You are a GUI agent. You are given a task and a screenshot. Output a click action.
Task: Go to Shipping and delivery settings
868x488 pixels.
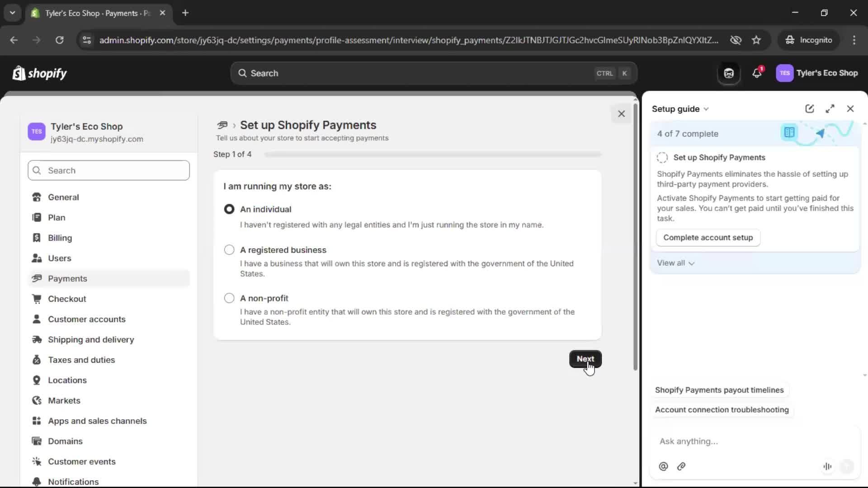pyautogui.click(x=91, y=339)
